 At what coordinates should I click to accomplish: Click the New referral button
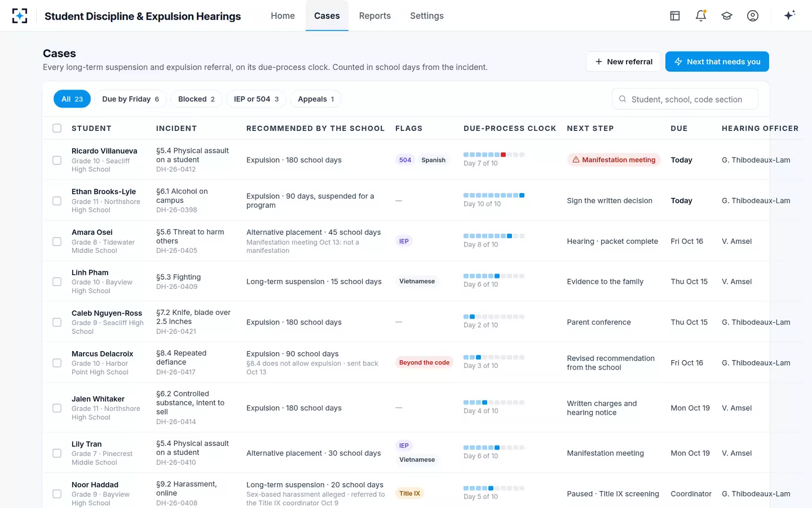pyautogui.click(x=624, y=62)
